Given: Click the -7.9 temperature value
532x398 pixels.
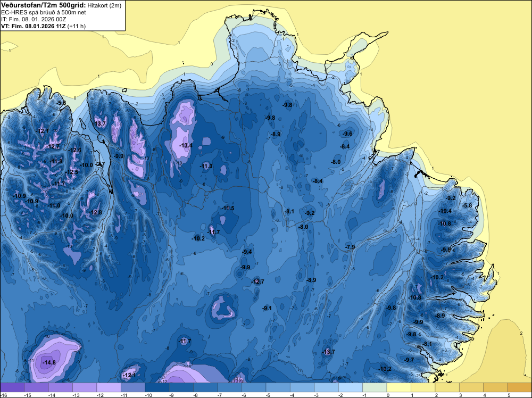Looking at the screenshot, I should point(350,247).
